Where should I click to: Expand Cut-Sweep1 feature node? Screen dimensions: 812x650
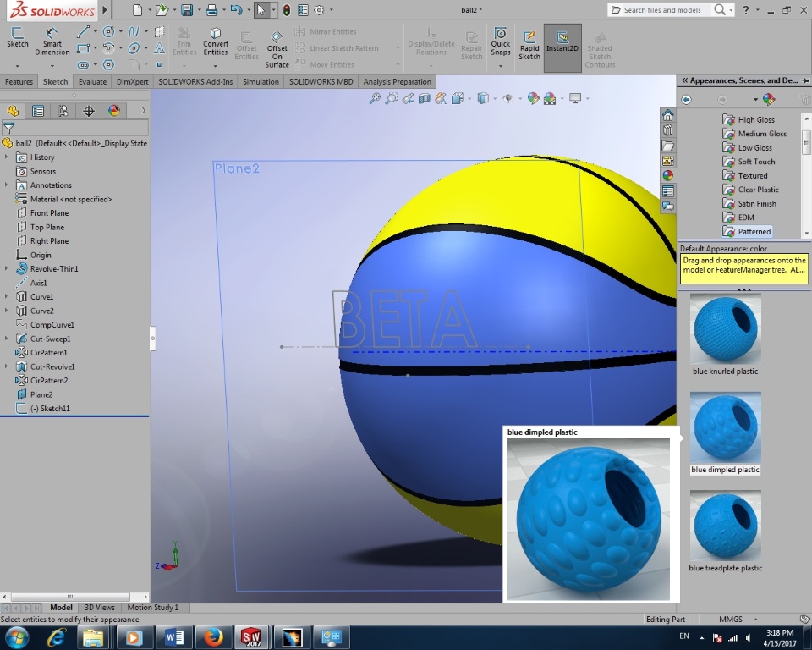click(6, 339)
